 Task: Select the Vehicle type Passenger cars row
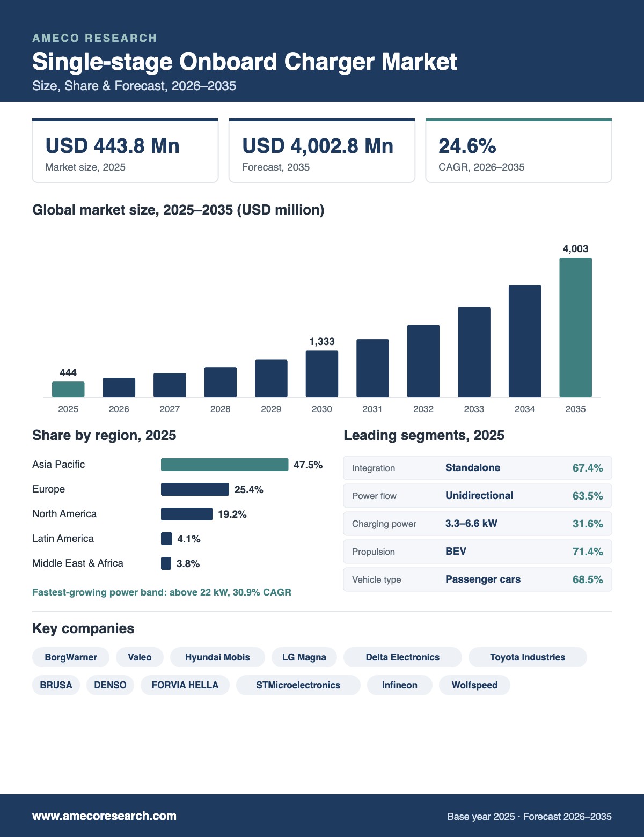coord(478,579)
